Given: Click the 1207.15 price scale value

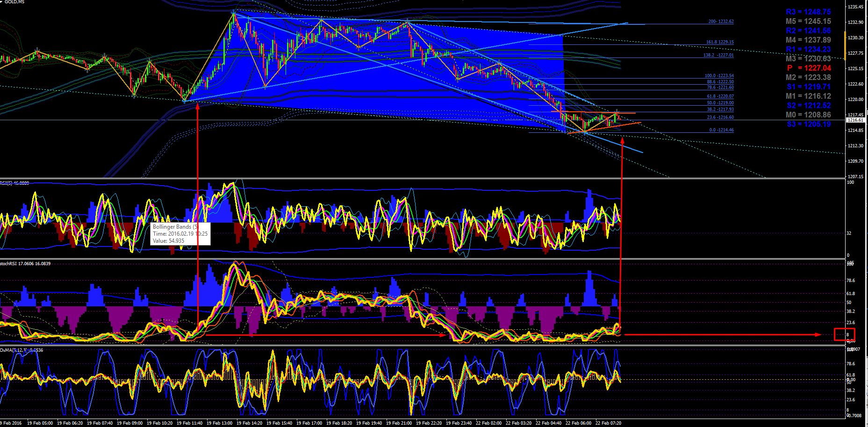Looking at the screenshot, I should click(855, 177).
